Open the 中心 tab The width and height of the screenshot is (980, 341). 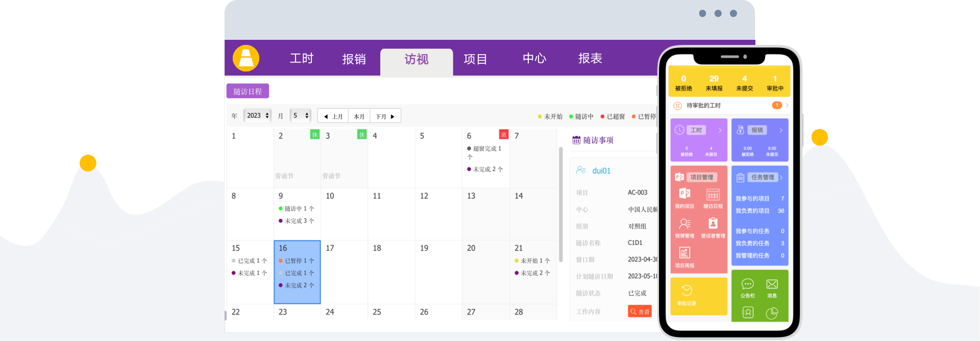point(534,58)
